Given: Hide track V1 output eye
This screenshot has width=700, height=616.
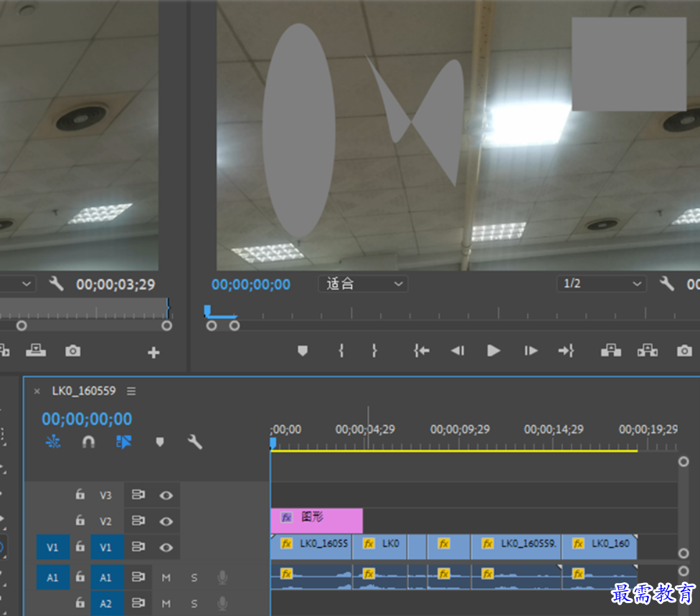Looking at the screenshot, I should tap(166, 547).
